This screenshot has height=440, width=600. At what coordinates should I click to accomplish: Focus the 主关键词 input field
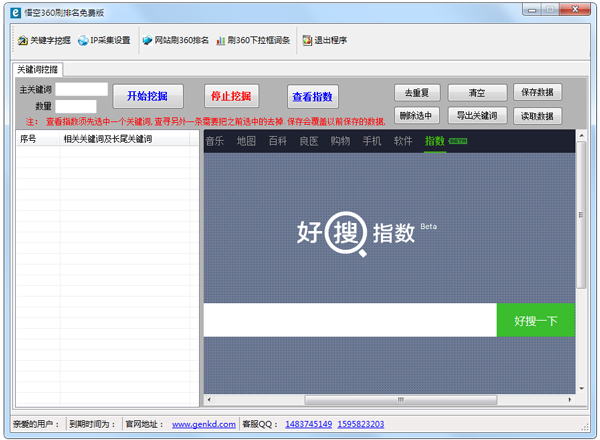click(82, 89)
